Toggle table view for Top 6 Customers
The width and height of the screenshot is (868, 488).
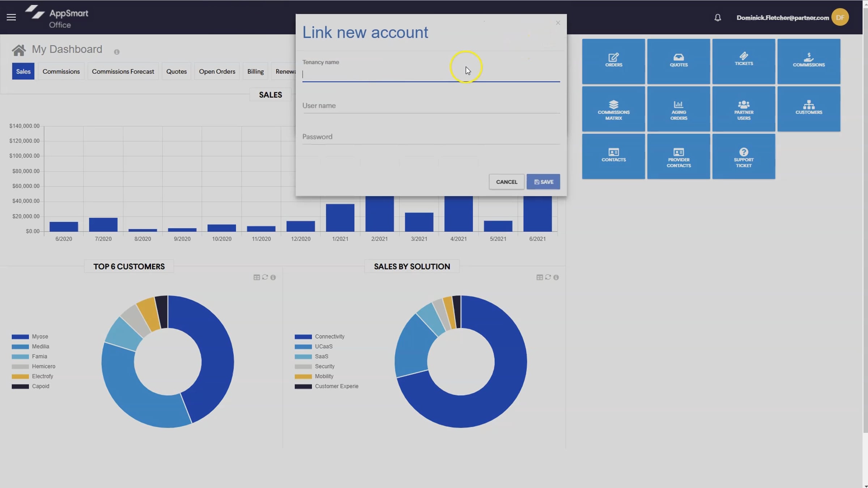256,277
